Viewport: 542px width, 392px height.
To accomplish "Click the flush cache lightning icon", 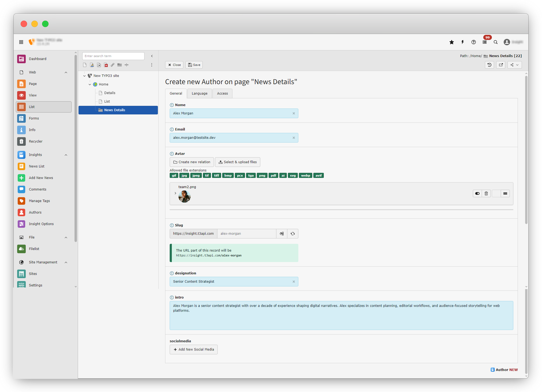I will click(x=462, y=42).
